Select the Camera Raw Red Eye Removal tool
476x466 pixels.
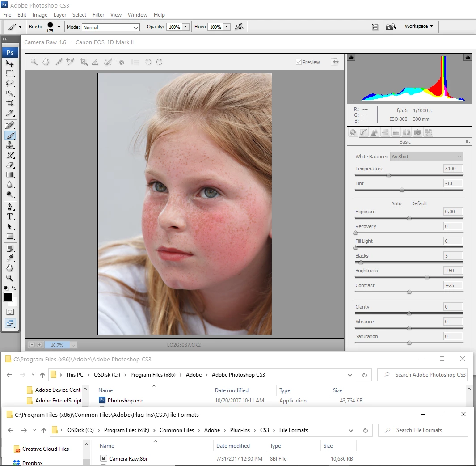(x=120, y=62)
